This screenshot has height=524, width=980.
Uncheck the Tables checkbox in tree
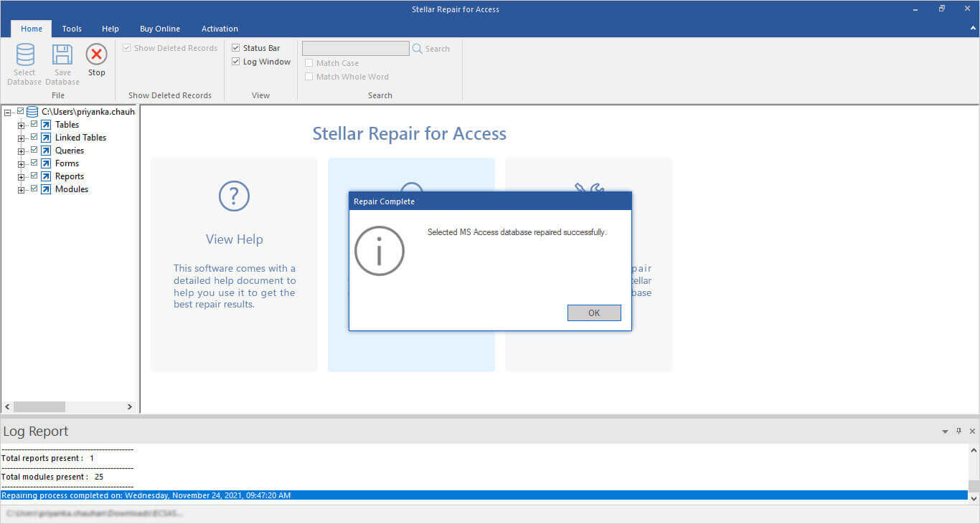tap(34, 124)
